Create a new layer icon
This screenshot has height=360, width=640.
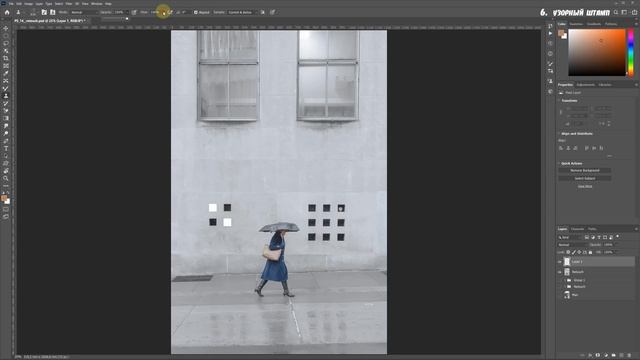tap(622, 356)
